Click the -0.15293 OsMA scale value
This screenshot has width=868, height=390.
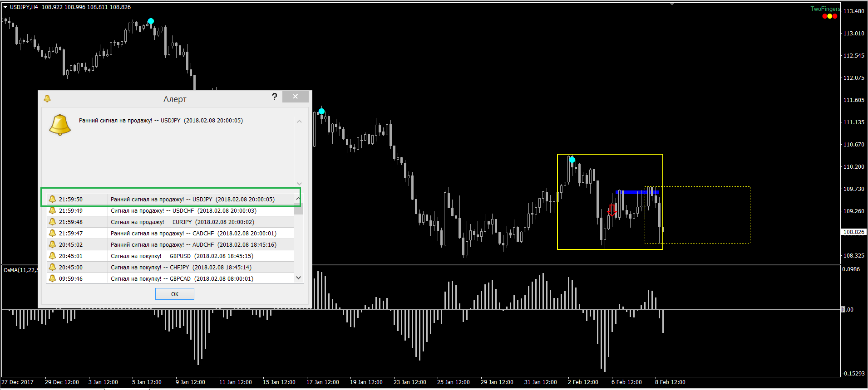pyautogui.click(x=853, y=374)
